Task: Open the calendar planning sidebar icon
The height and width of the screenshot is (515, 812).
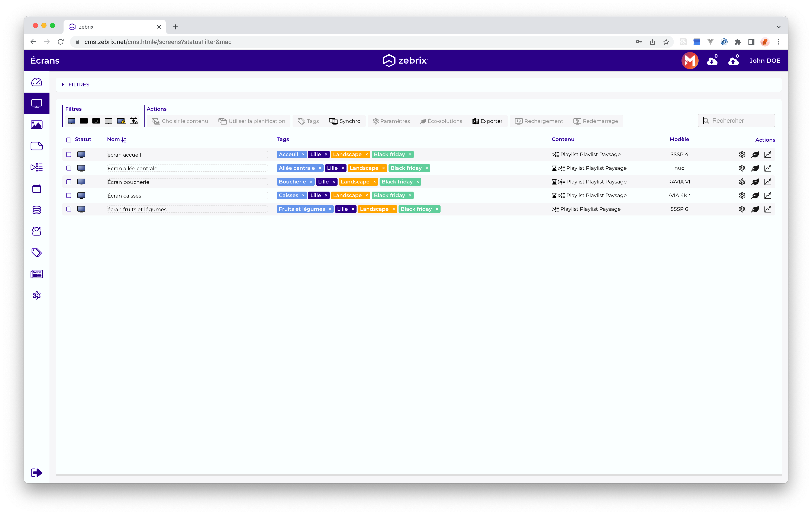Action: click(x=36, y=189)
